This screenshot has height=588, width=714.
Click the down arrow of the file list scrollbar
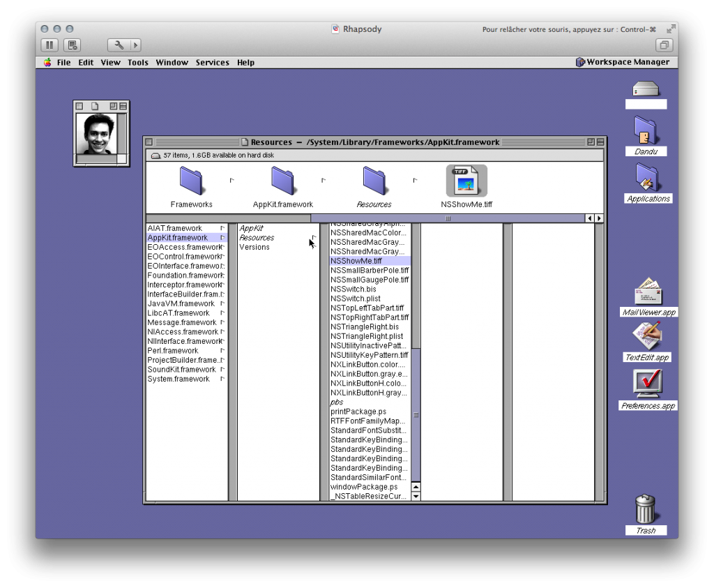click(416, 497)
